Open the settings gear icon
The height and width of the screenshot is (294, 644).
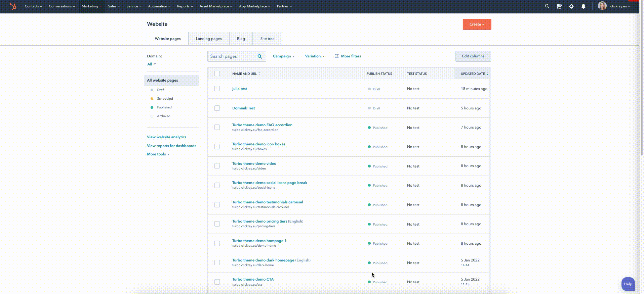[571, 6]
